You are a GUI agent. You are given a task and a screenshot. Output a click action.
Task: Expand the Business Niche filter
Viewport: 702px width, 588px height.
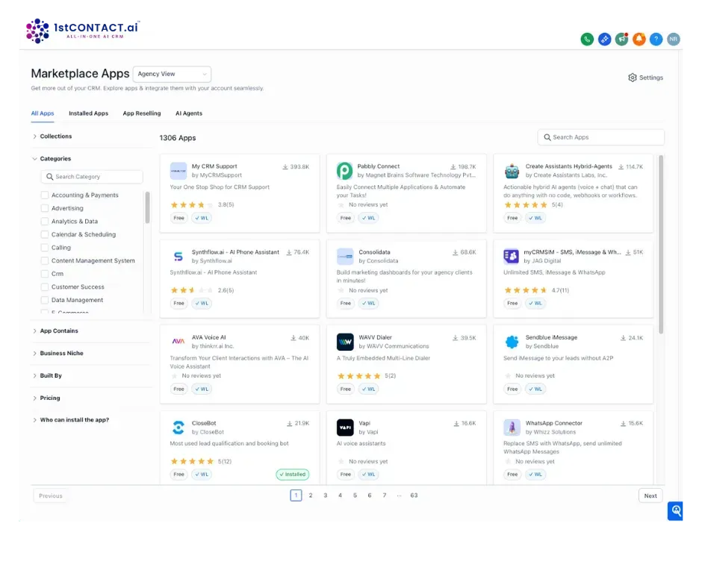(x=58, y=354)
